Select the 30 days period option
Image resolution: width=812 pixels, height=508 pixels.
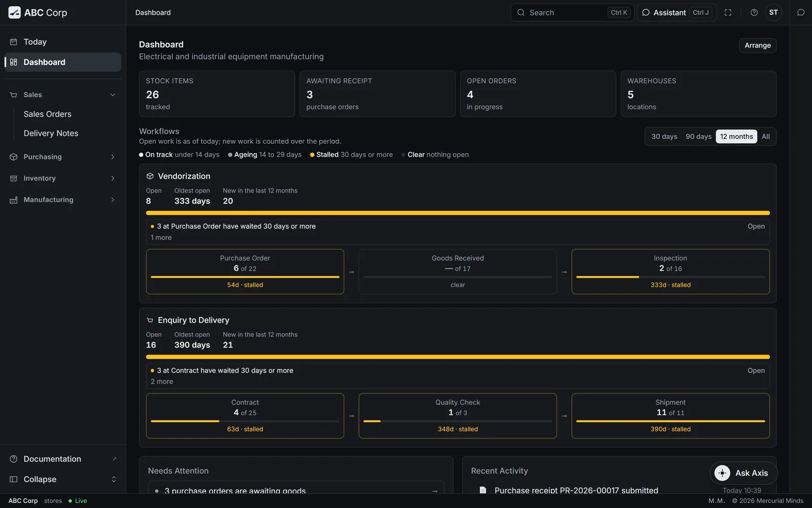pos(664,137)
